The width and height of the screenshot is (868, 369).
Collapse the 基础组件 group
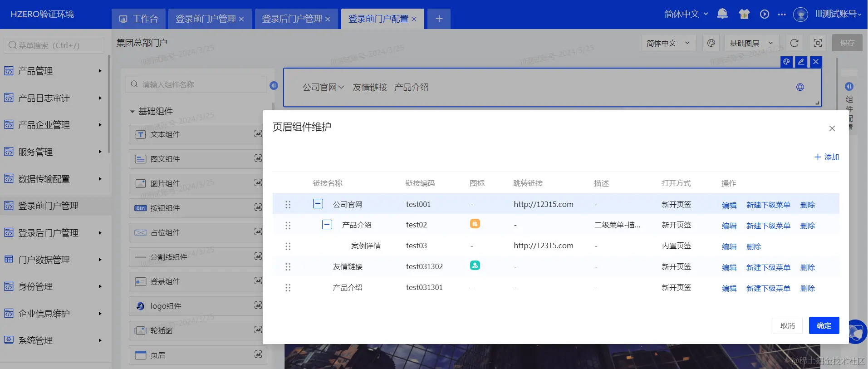(x=132, y=112)
